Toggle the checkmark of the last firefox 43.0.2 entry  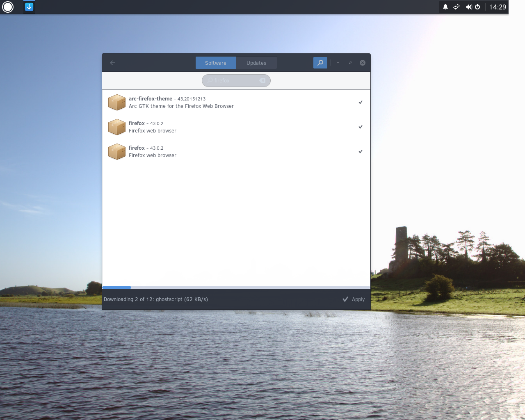pos(361,151)
